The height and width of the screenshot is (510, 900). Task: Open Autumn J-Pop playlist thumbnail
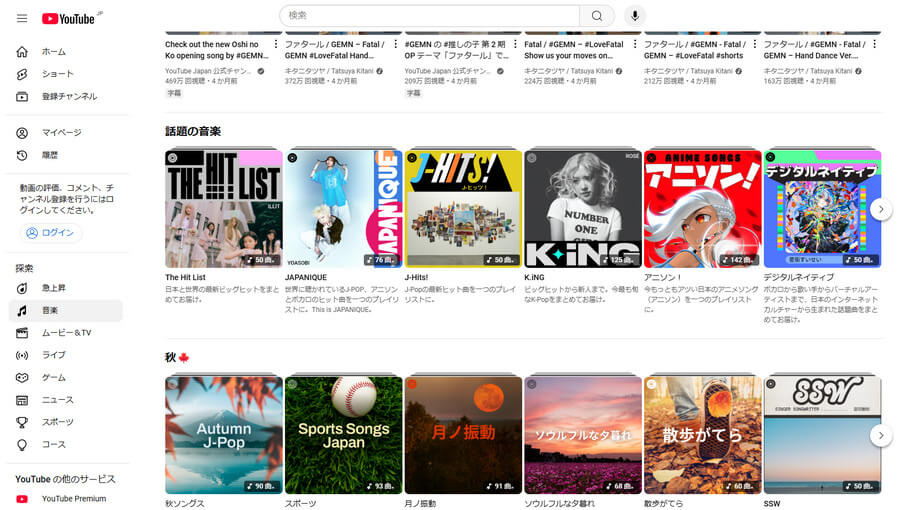point(224,436)
